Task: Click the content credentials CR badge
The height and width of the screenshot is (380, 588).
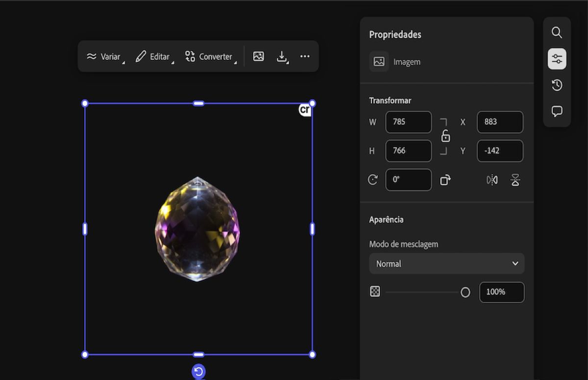Action: (305, 110)
